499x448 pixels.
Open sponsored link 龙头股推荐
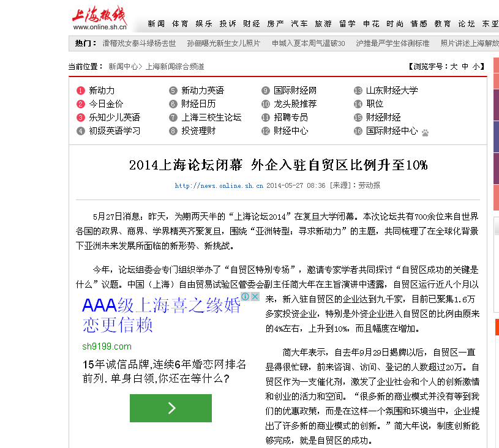(x=295, y=104)
